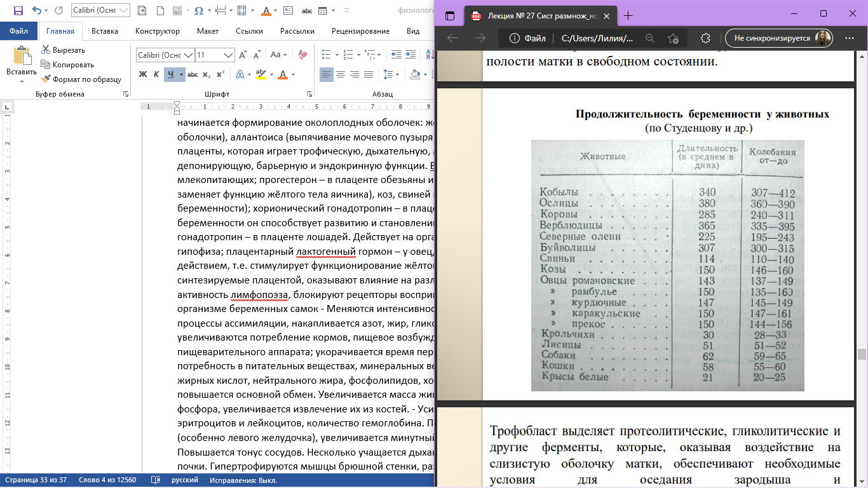Screen dimensions: 868x488
Task: Align paragraph text to the right
Action: tap(355, 74)
